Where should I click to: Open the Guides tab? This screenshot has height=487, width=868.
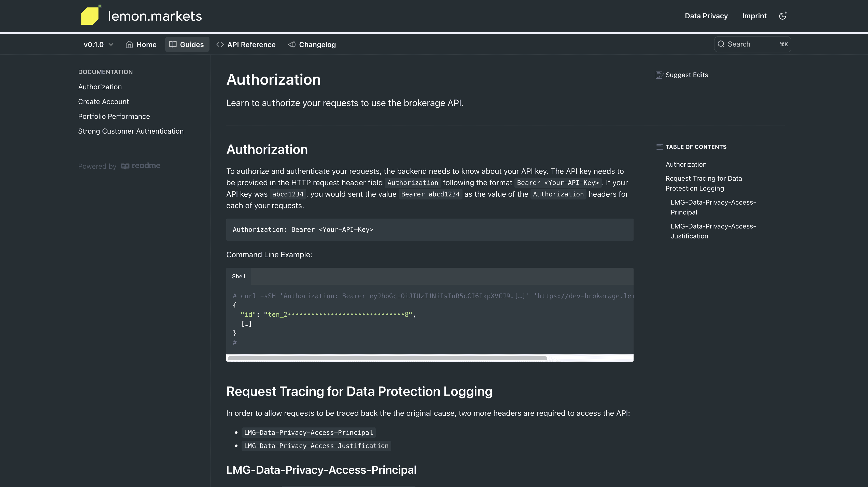(187, 45)
